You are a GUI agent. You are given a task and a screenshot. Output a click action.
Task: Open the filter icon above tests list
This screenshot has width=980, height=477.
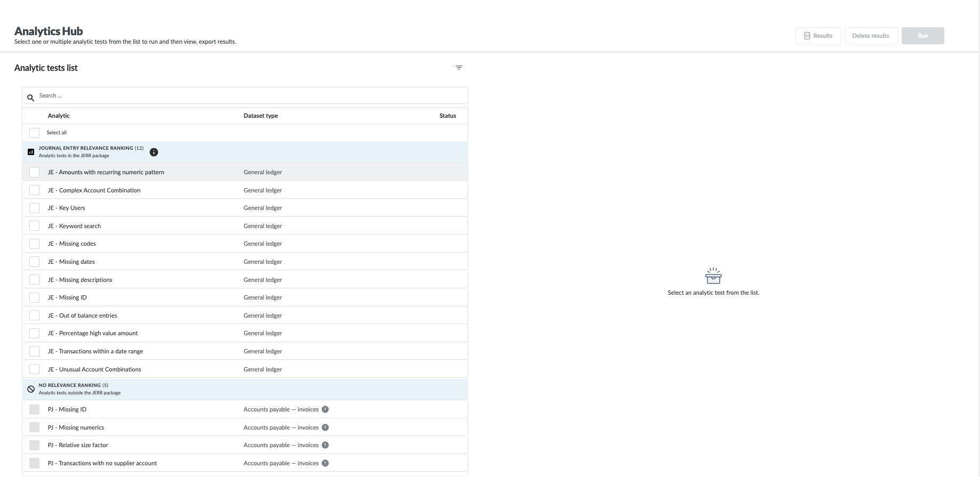point(459,68)
